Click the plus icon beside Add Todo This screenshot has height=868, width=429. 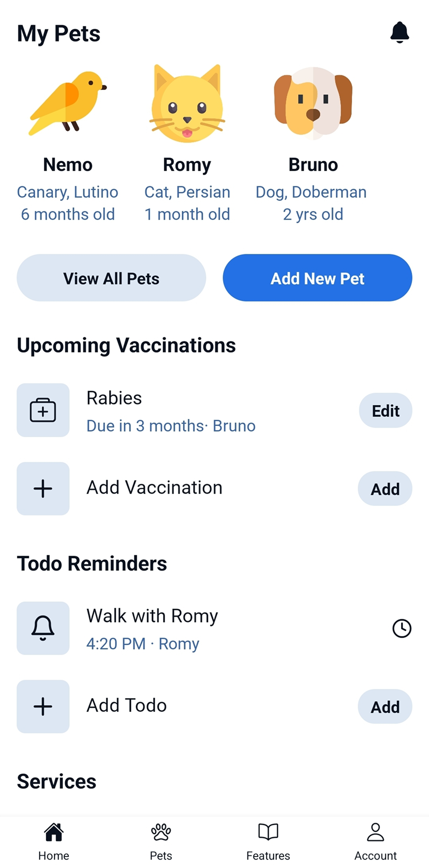(43, 706)
